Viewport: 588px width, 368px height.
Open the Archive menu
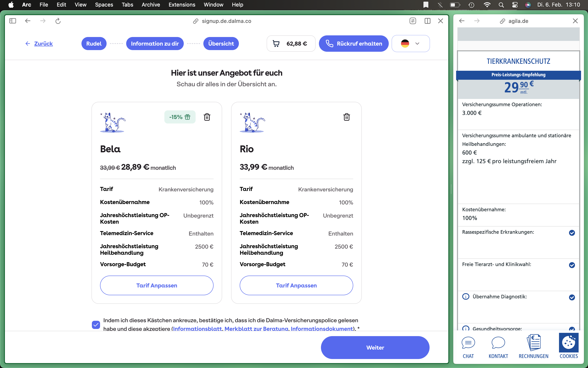tap(151, 5)
